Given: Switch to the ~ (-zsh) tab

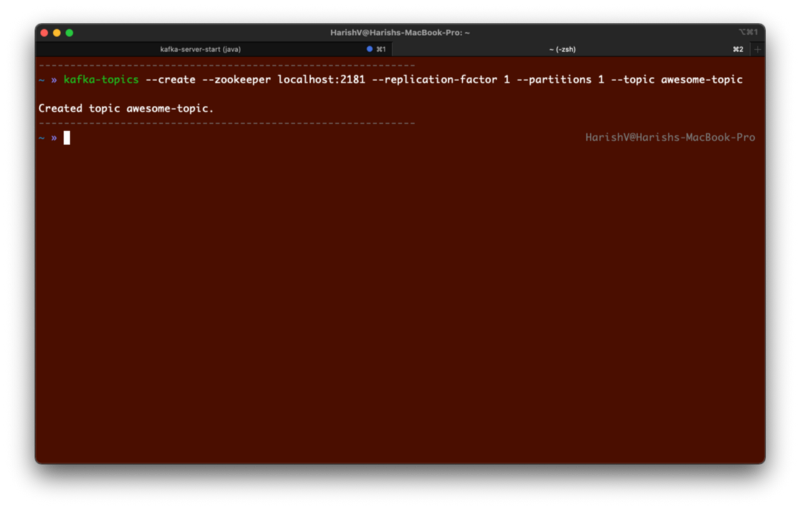Looking at the screenshot, I should point(570,49).
